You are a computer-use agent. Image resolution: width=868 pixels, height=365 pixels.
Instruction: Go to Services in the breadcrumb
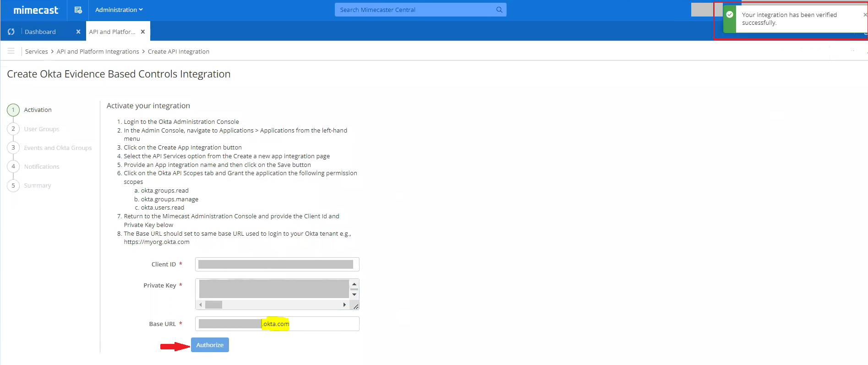point(36,51)
